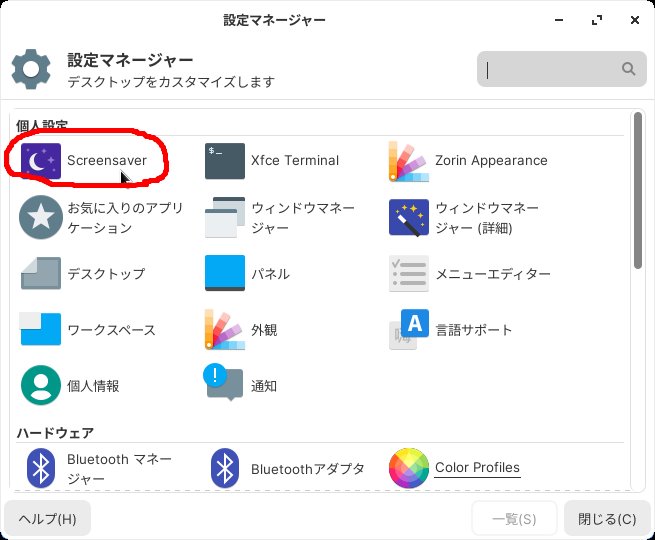Click the 言語サポート label

click(474, 330)
